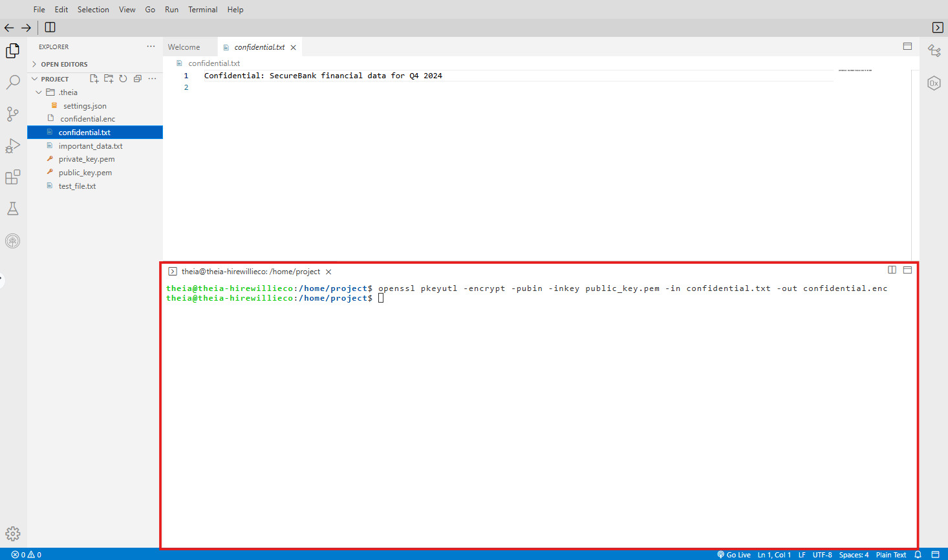Maximize the bottom terminal panel

(x=907, y=270)
